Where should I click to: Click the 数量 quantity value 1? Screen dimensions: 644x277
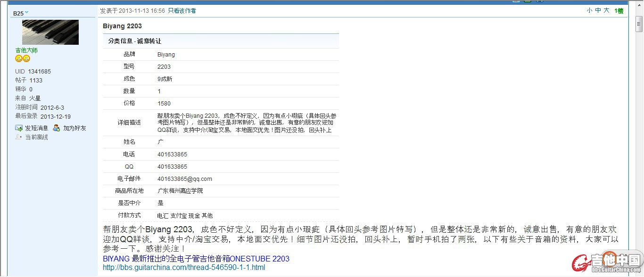click(x=159, y=91)
